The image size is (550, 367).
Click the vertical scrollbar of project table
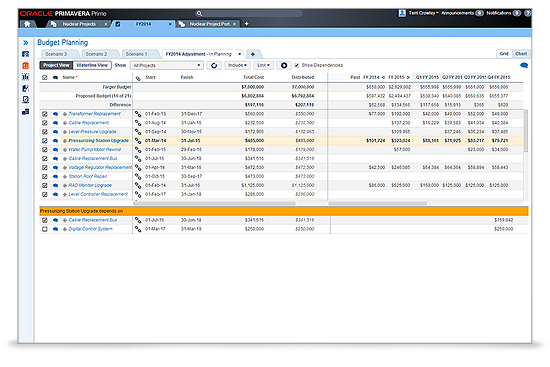525,131
